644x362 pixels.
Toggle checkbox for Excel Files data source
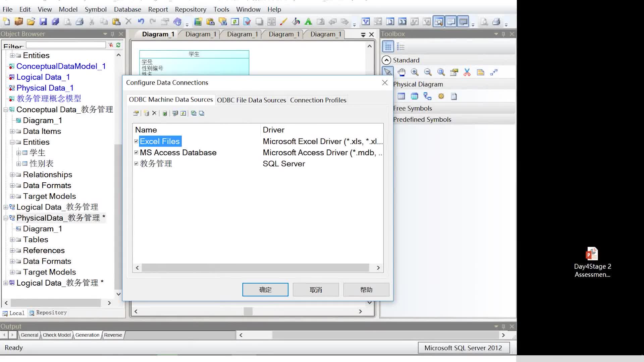tap(136, 141)
